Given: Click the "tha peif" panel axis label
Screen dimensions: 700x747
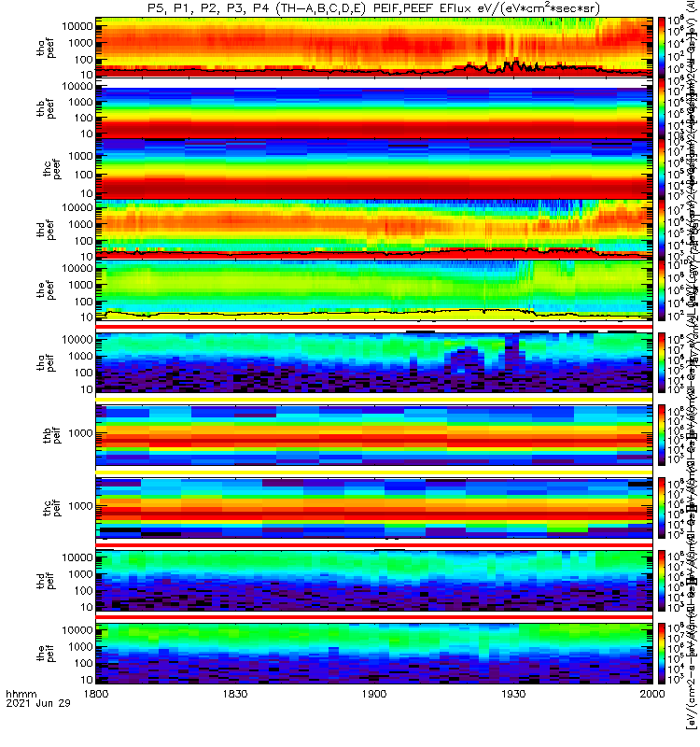Looking at the screenshot, I should click(x=45, y=362).
